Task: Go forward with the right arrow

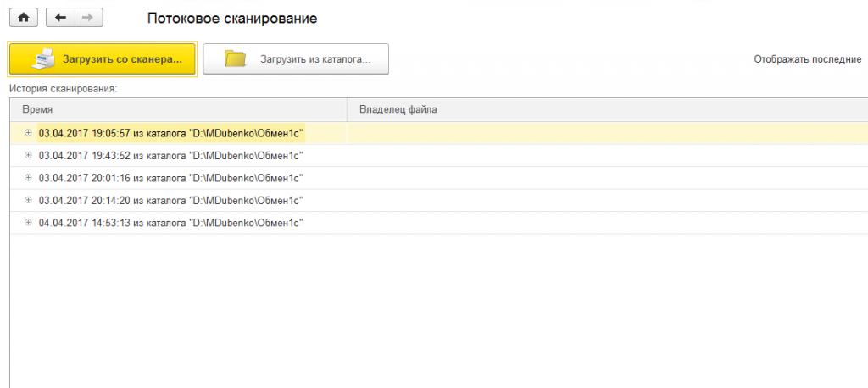Action: coord(88,17)
